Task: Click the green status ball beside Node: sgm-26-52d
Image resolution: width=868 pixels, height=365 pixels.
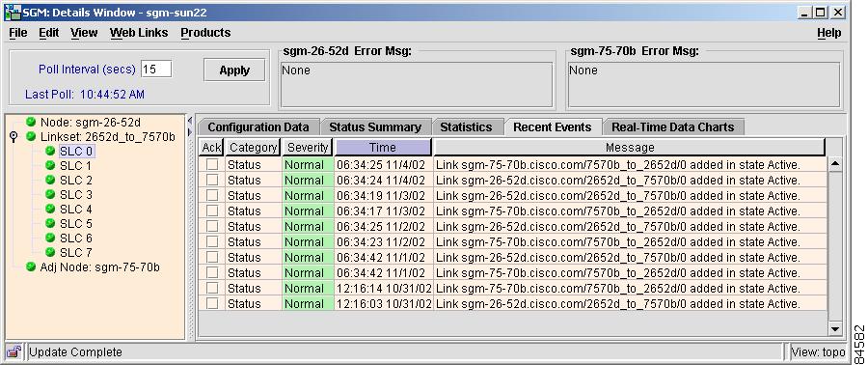Action: 31,122
